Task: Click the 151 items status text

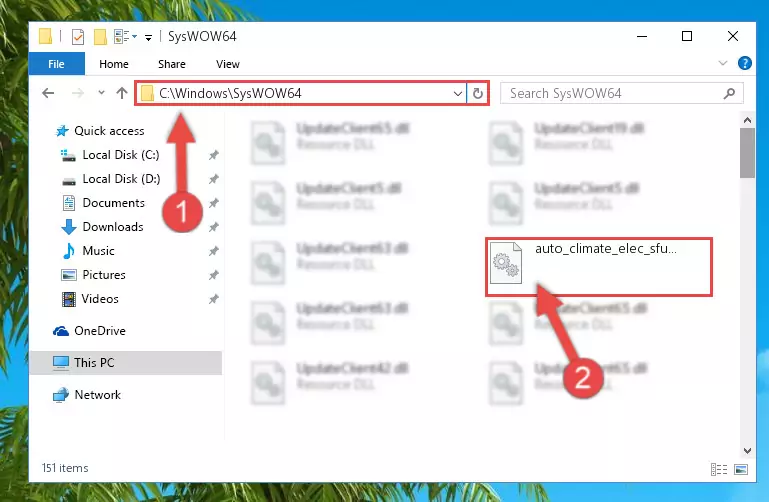Action: 65,468
